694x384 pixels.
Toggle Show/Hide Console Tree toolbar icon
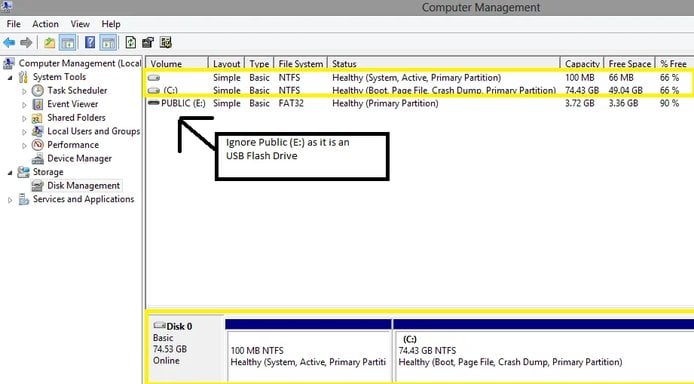(67, 43)
